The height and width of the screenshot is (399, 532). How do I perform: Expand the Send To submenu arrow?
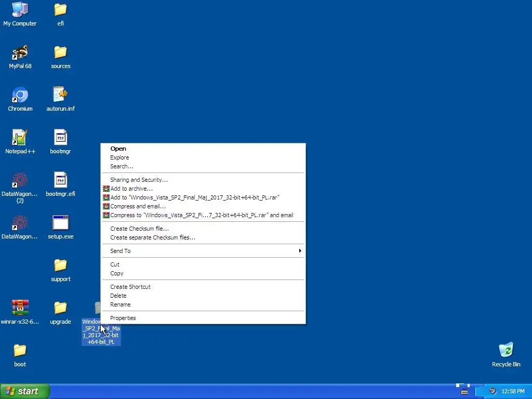tap(300, 251)
